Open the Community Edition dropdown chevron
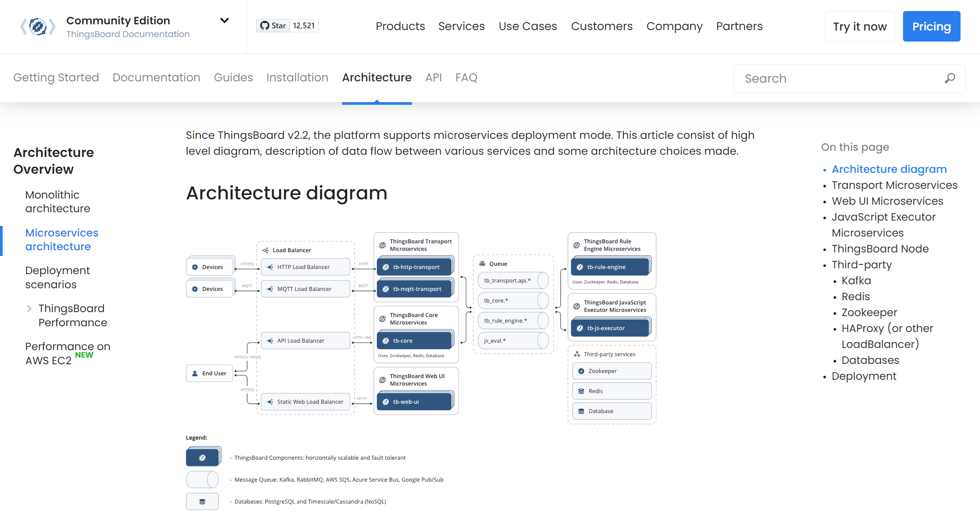This screenshot has width=980, height=519. [224, 20]
